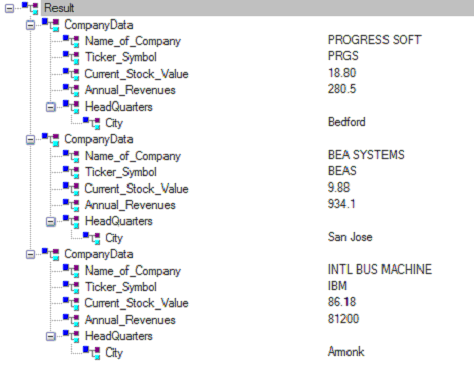Select Ticker_Symbol label in IBM row
Viewport: 474px width, 371px height.
121,287
